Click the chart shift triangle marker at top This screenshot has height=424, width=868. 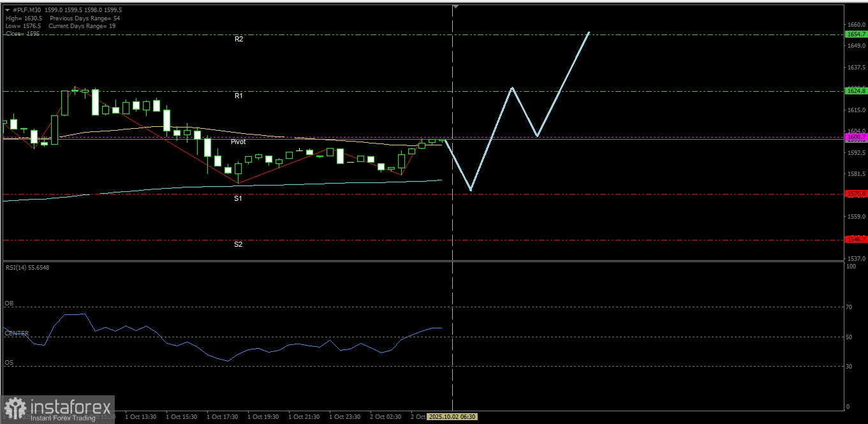click(x=455, y=7)
